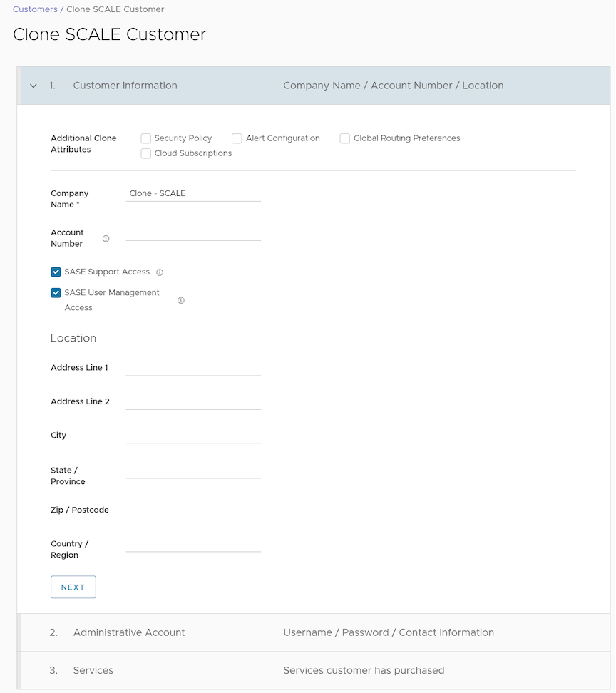Viewport: 616px width, 693px height.
Task: Expand the Administrative Account step
Action: coord(129,632)
